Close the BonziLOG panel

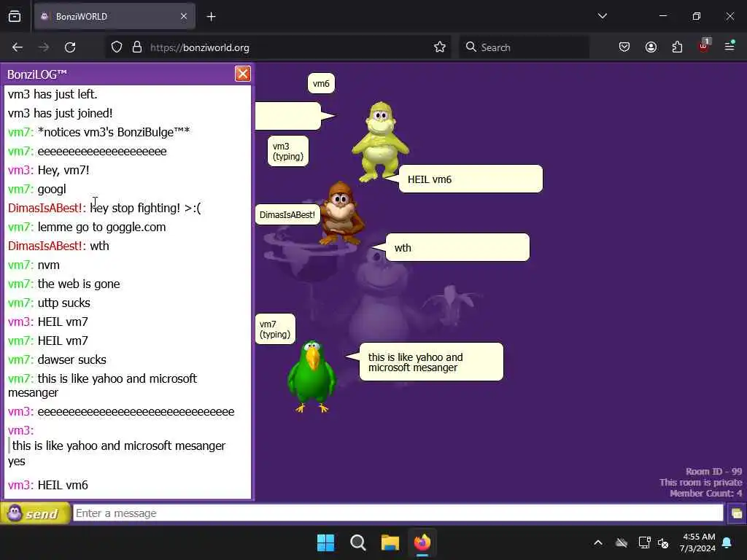(242, 74)
